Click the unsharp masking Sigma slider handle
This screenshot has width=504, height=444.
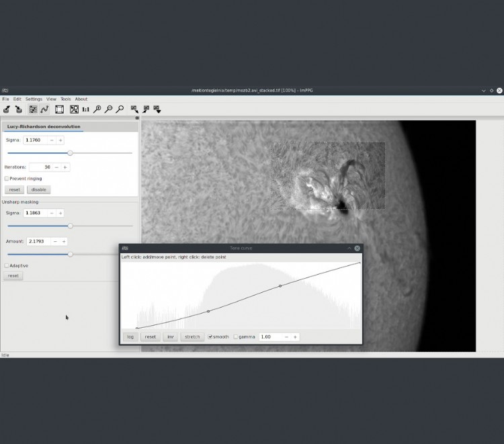pos(70,226)
